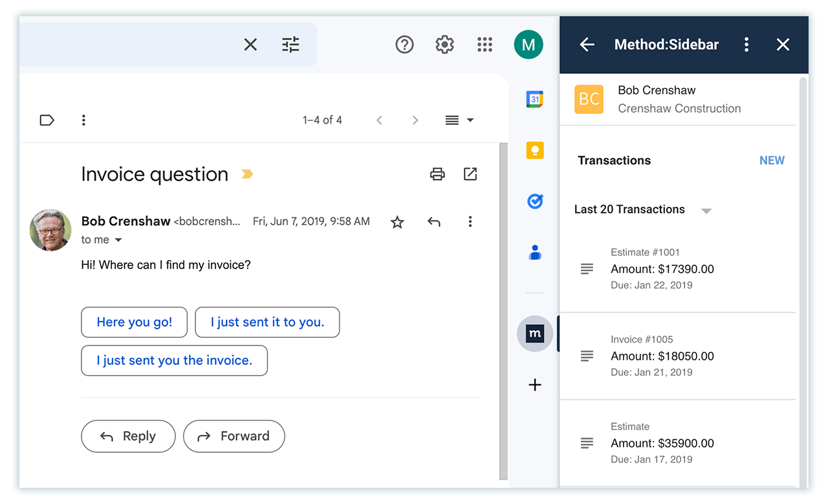Choose 'I just sent you the invoice.' reply
828x504 pixels.
tap(174, 360)
